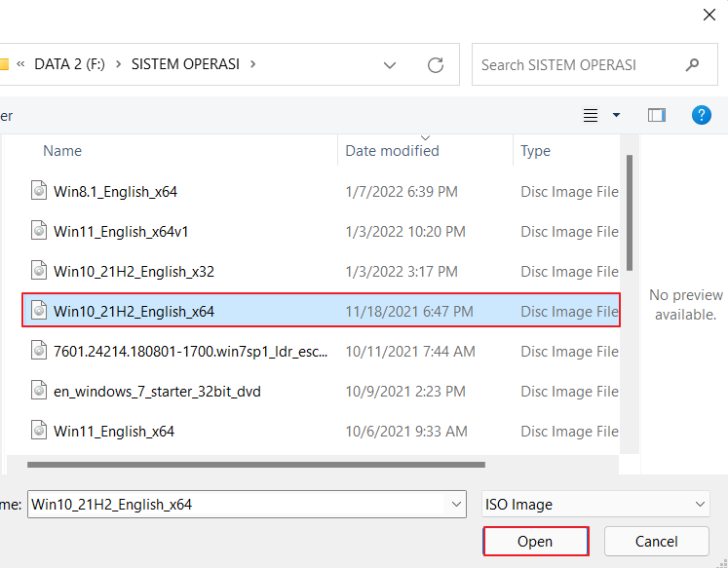Click date 1/3/2022 10:20 PM
Viewport: 728px width, 568px height.
[404, 232]
